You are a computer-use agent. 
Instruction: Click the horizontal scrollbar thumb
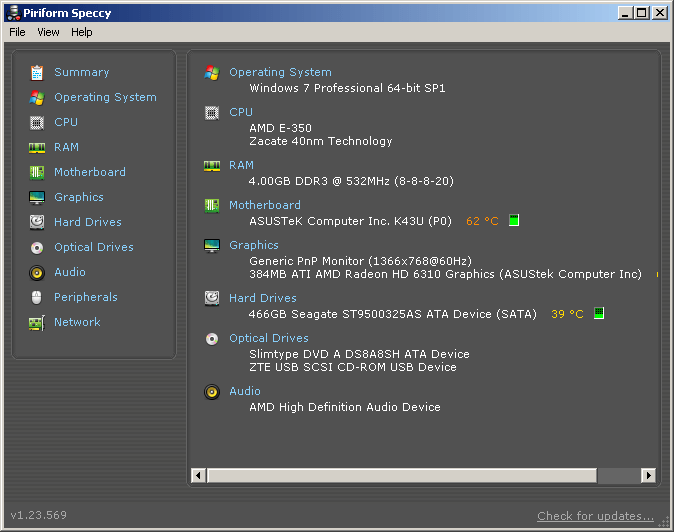[402, 475]
